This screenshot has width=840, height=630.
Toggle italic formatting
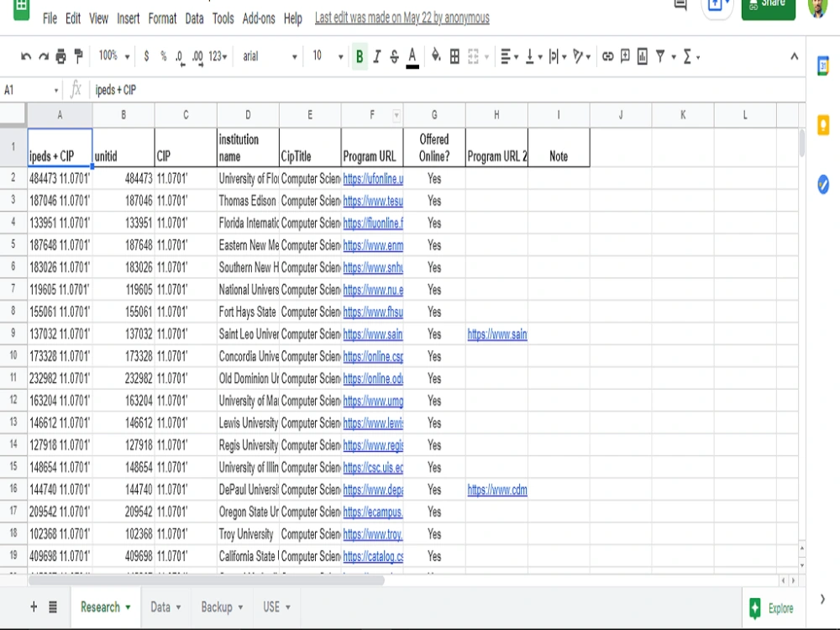[377, 56]
